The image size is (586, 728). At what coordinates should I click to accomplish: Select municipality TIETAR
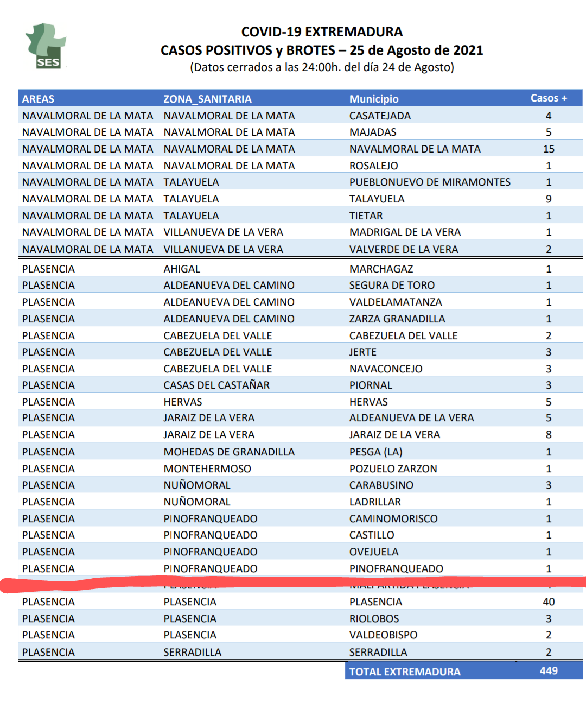coord(366,216)
